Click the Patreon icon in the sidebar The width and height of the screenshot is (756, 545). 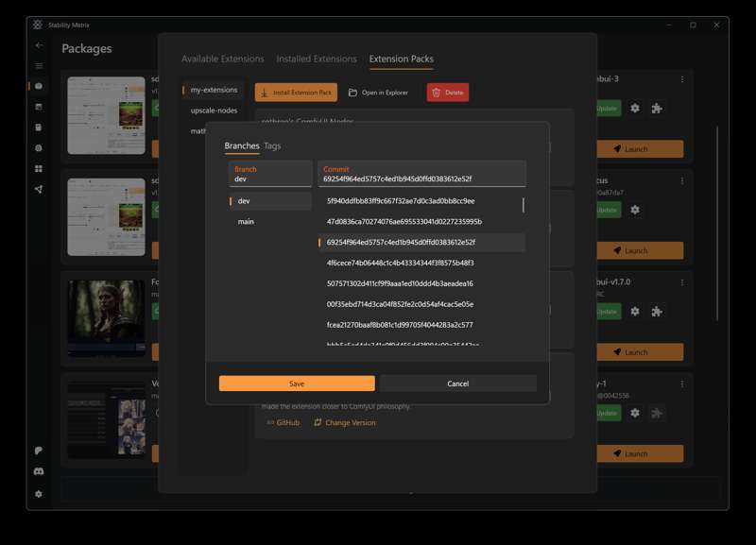39,451
